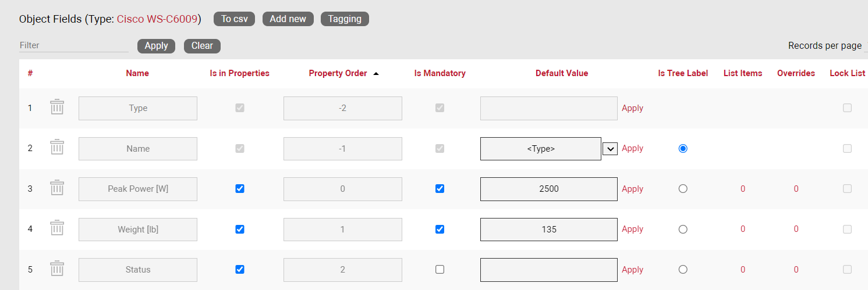Image resolution: width=868 pixels, height=290 pixels.
Task: Select Status row's Is Tree Label radio
Action: [x=683, y=270]
